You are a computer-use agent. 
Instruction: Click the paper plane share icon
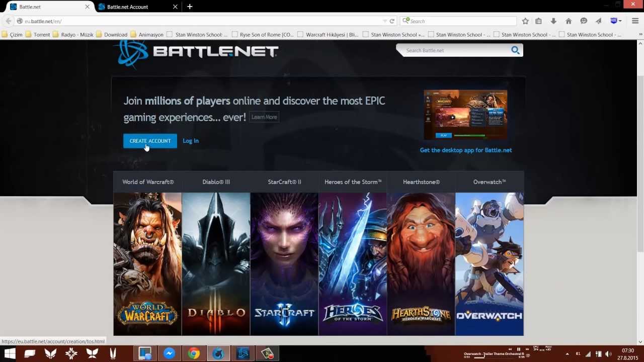click(x=598, y=21)
